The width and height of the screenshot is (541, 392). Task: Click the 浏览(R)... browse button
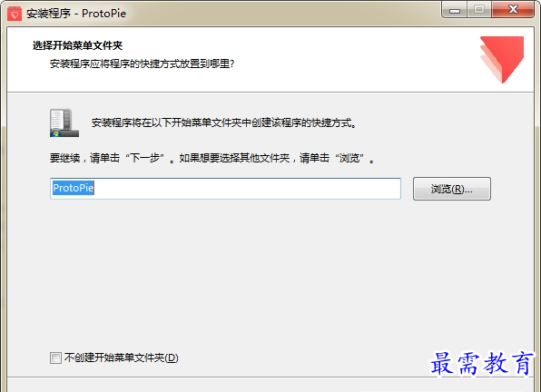[x=452, y=189]
